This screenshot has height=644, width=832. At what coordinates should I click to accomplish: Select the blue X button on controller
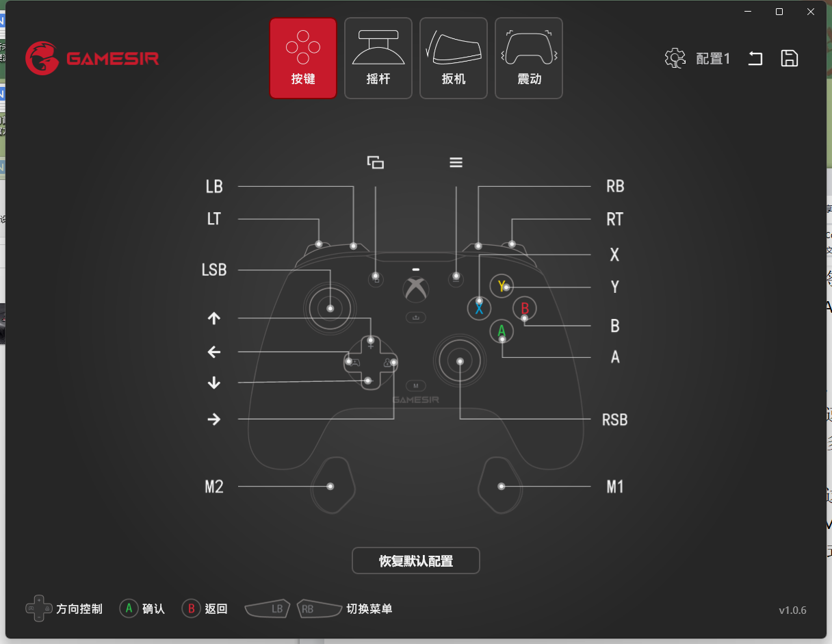pyautogui.click(x=479, y=308)
